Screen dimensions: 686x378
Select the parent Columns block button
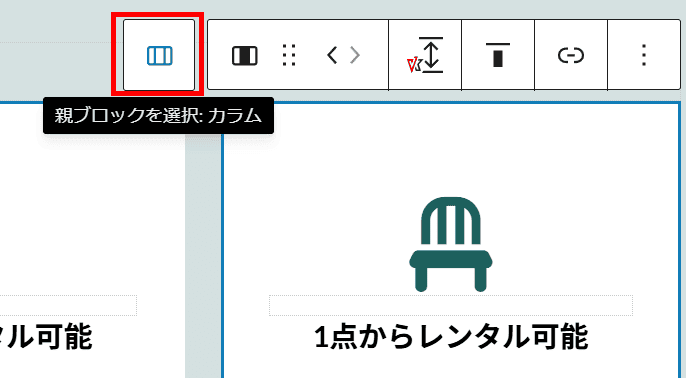click(x=159, y=55)
